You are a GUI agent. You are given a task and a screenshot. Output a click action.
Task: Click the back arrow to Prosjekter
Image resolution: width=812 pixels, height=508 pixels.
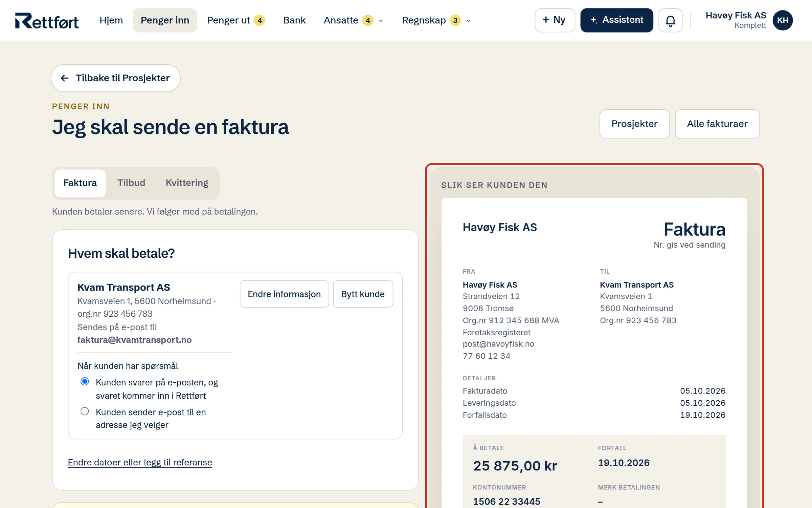tap(116, 78)
